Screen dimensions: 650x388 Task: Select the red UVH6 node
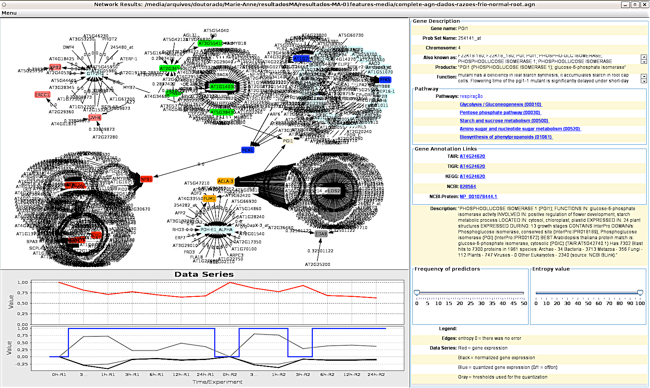coord(95,118)
